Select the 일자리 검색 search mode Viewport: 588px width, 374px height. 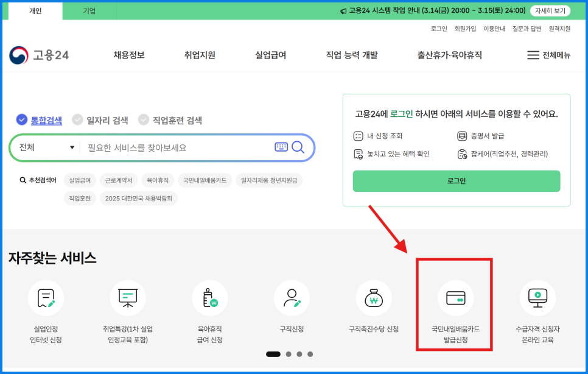pos(100,120)
